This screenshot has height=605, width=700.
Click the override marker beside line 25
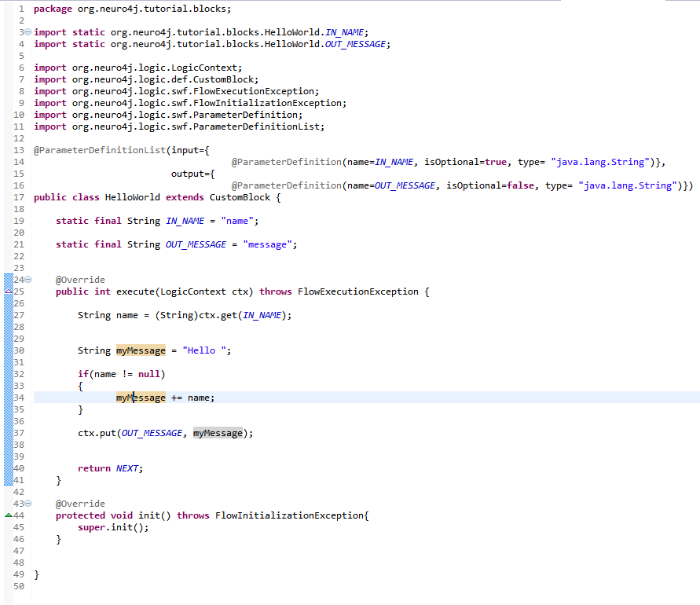9,291
